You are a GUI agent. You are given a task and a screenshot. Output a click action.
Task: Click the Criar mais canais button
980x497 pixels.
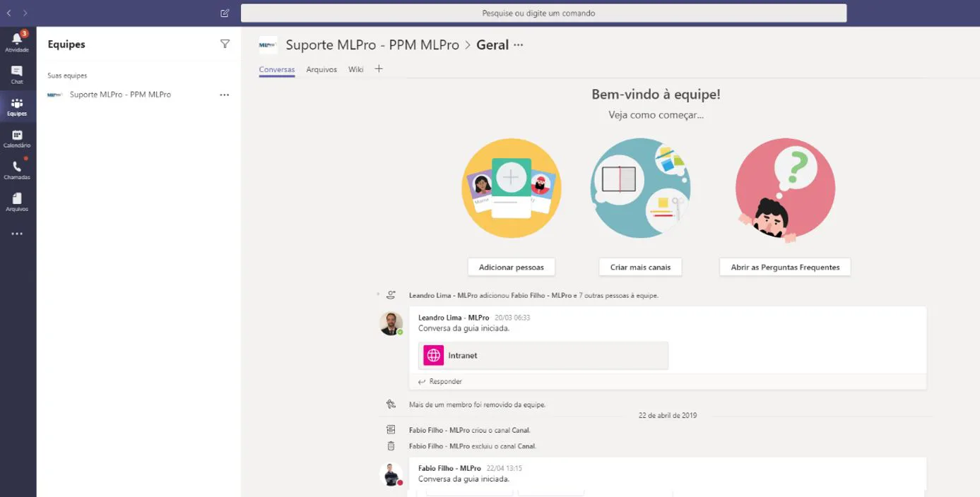640,267
